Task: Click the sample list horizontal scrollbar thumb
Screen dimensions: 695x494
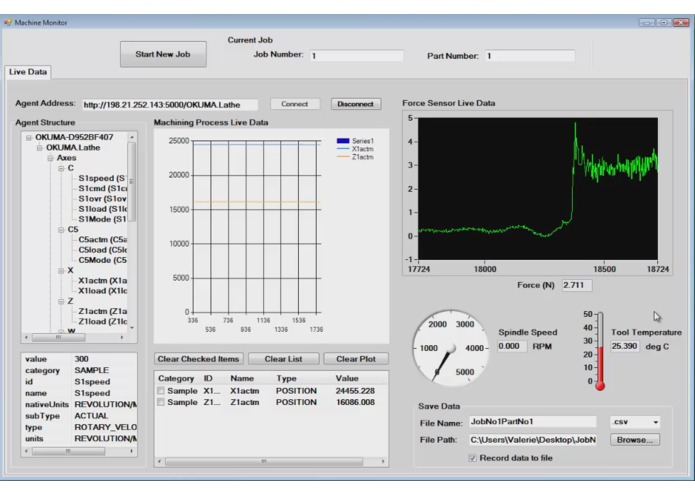Action: pyautogui.click(x=264, y=462)
